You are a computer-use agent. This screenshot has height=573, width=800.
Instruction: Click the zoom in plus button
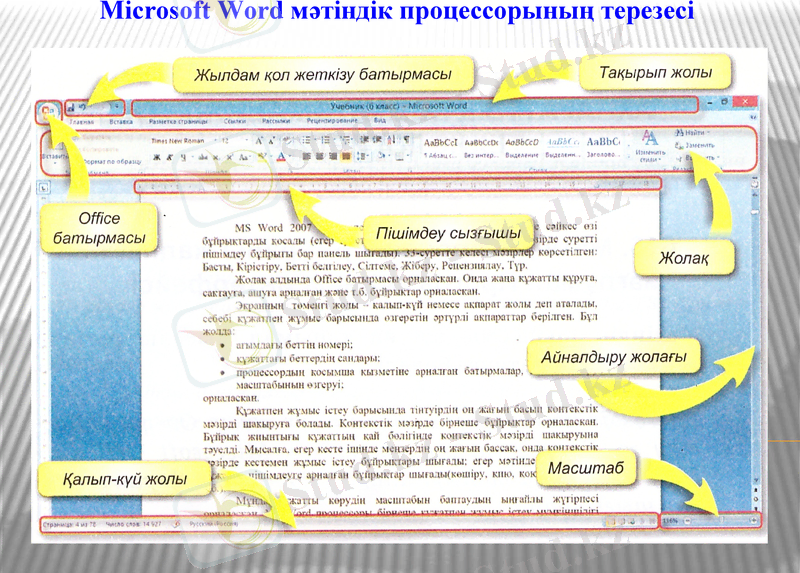pos(754,520)
